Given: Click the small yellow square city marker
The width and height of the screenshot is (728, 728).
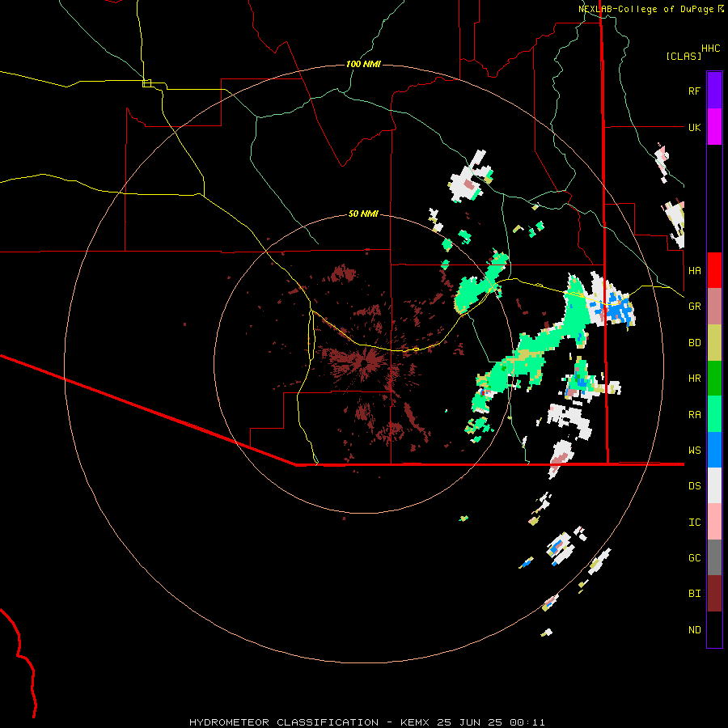Looking at the screenshot, I should pyautogui.click(x=146, y=83).
